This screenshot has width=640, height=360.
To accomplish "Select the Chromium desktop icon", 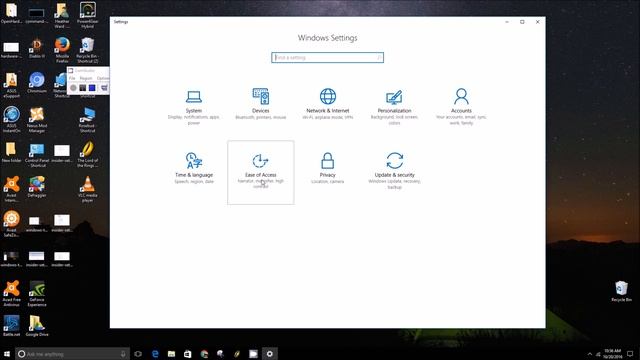I will click(x=37, y=82).
